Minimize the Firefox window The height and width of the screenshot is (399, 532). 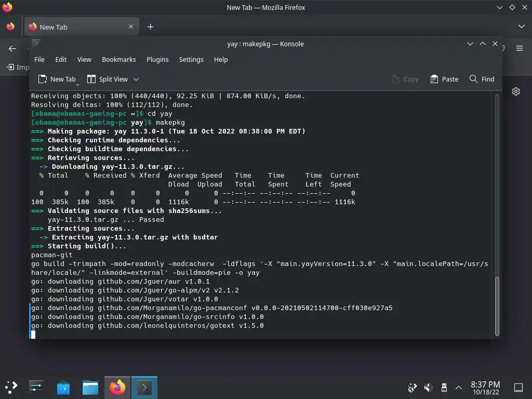[x=499, y=7]
